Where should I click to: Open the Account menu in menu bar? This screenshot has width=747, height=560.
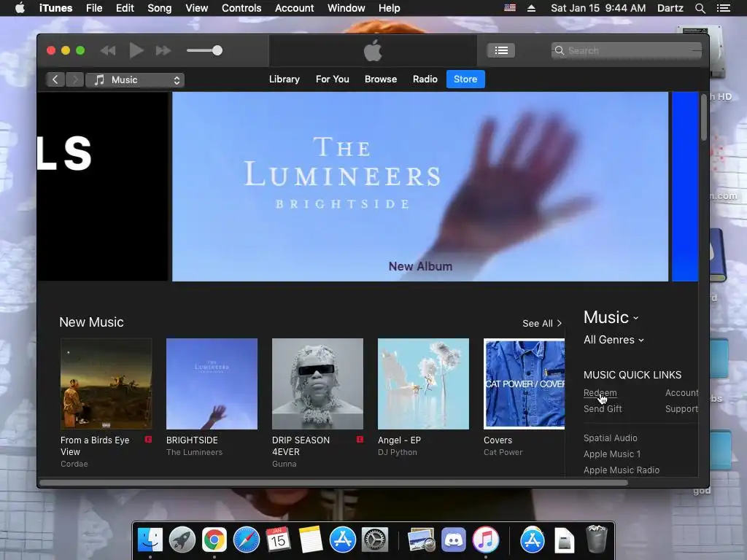click(x=294, y=8)
